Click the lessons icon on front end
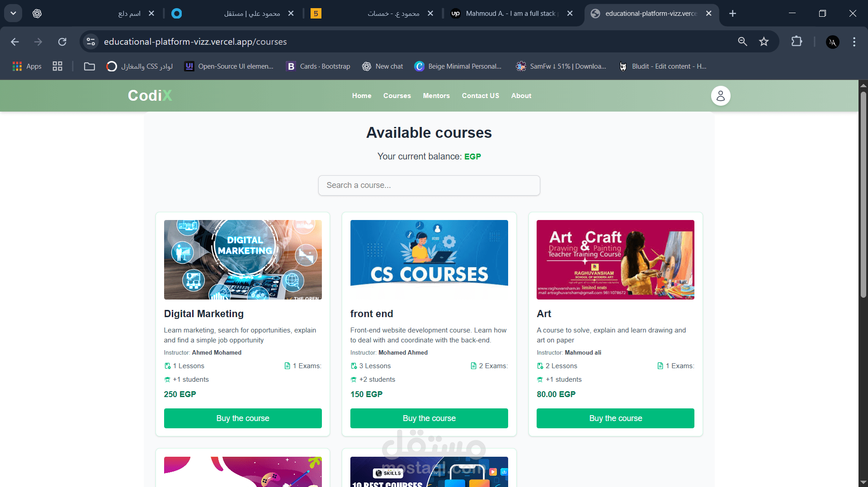 click(354, 366)
